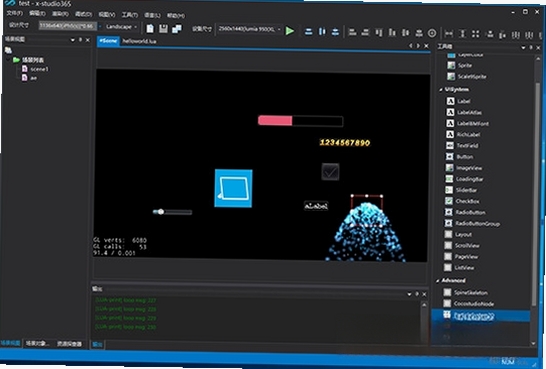Image resolution: width=546 pixels, height=369 pixels.
Task: Open the scene view panel options arrow
Action: point(72,40)
